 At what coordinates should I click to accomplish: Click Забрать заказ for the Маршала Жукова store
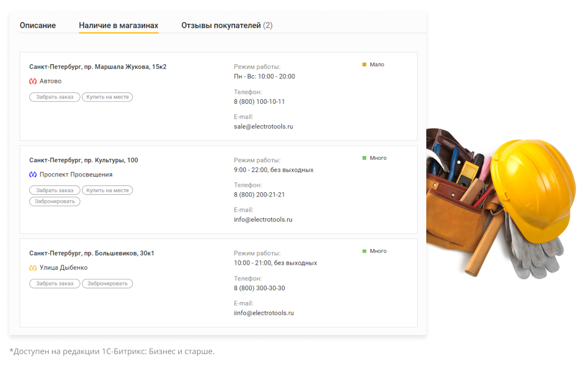(x=54, y=97)
